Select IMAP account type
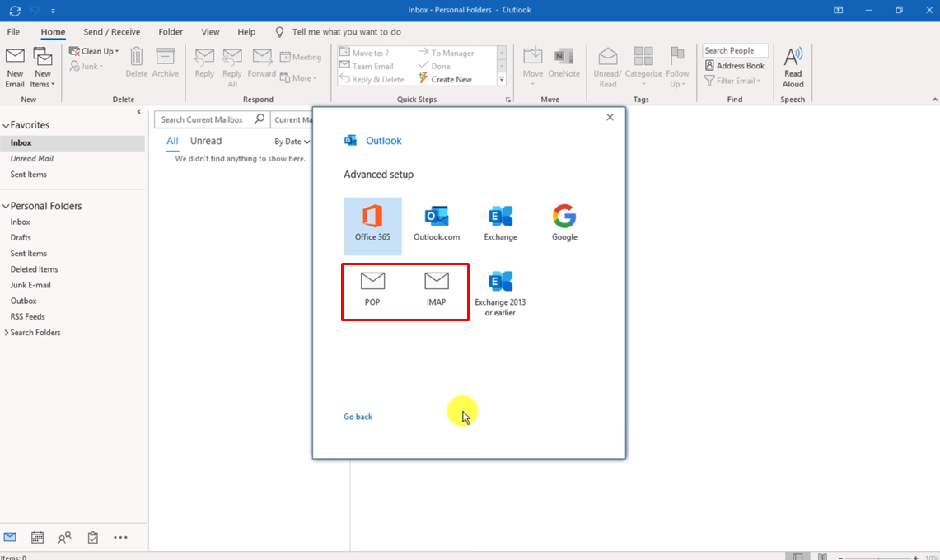Viewport: 940px width, 560px height. [437, 290]
